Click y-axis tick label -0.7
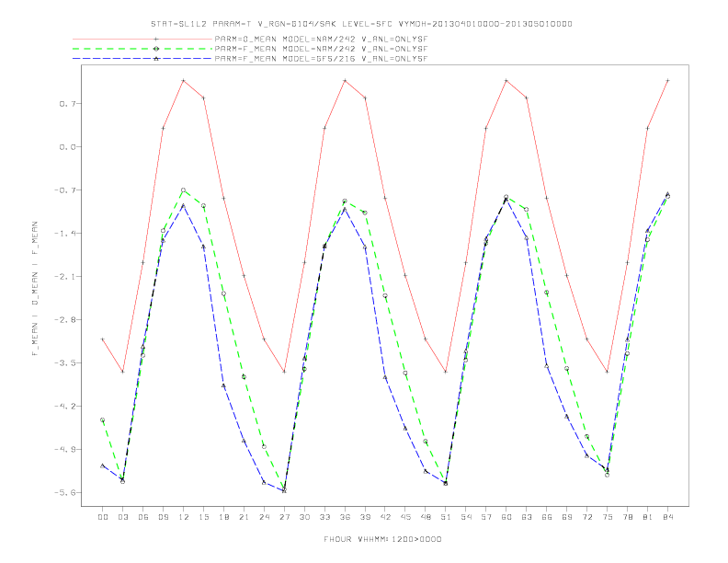Viewport: 728px width, 563px height. [x=64, y=190]
